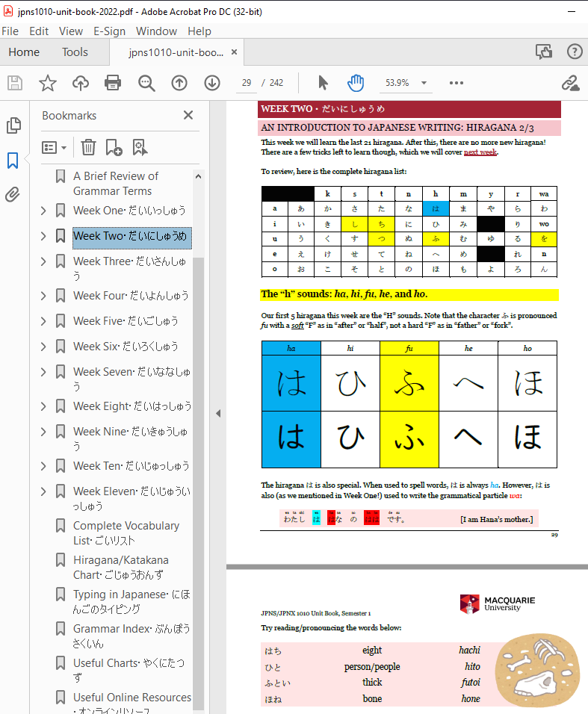The width and height of the screenshot is (588, 714).
Task: Open the Help menu
Action: [199, 31]
